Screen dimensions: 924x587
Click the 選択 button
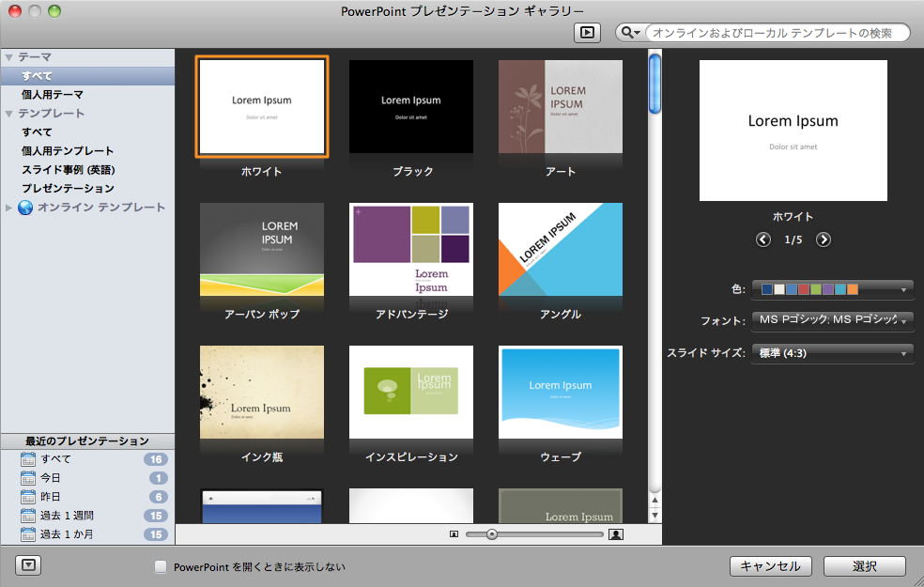(865, 566)
